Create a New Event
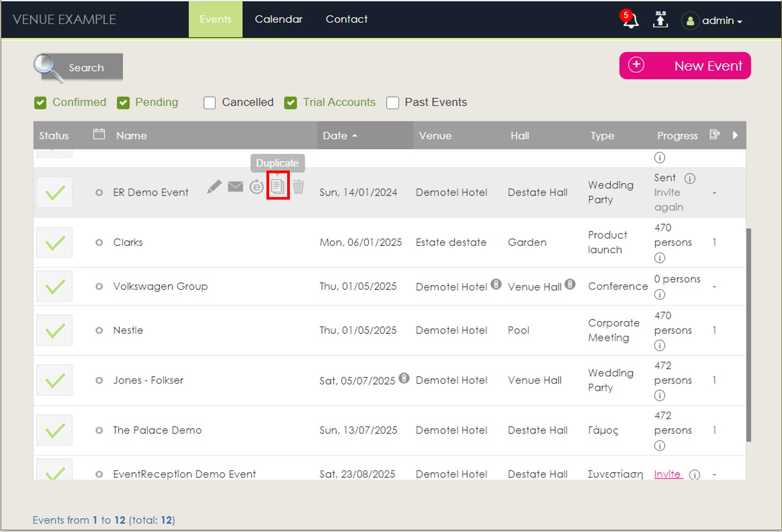Viewport: 782px width, 532px height. click(685, 66)
